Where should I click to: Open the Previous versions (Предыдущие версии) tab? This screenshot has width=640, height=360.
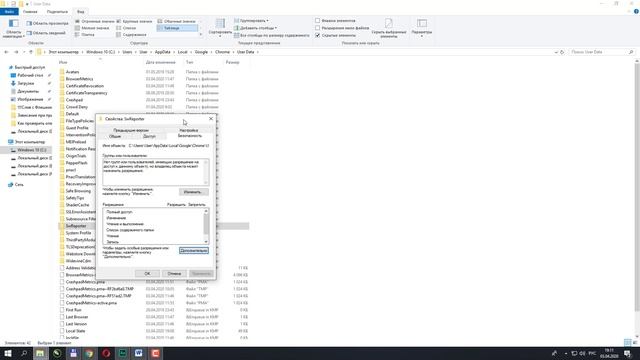[x=131, y=130]
